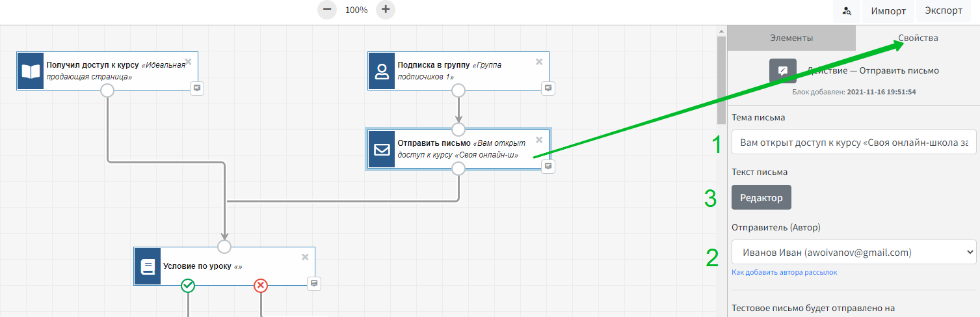Remove the 'Подписка в группу' block
980x317 pixels.
[x=538, y=62]
